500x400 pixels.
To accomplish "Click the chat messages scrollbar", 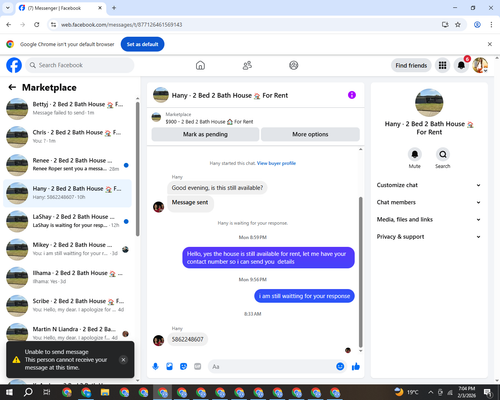I will pos(360,272).
